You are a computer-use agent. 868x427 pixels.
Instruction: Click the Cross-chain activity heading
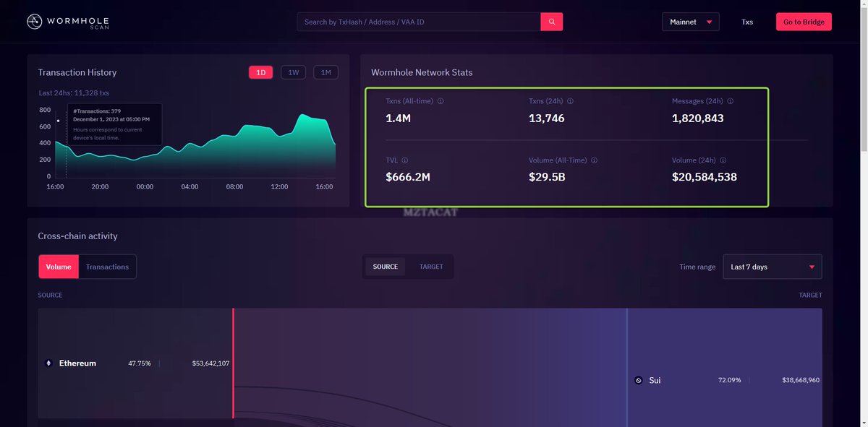tap(77, 236)
